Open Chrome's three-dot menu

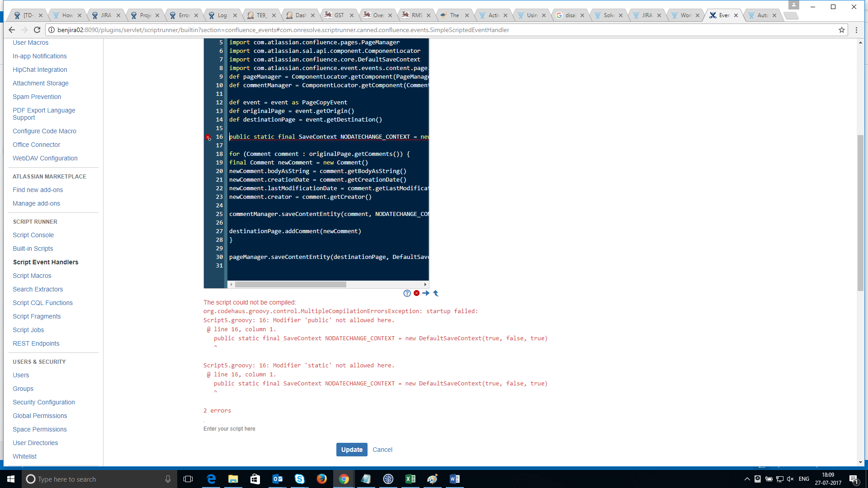click(856, 30)
